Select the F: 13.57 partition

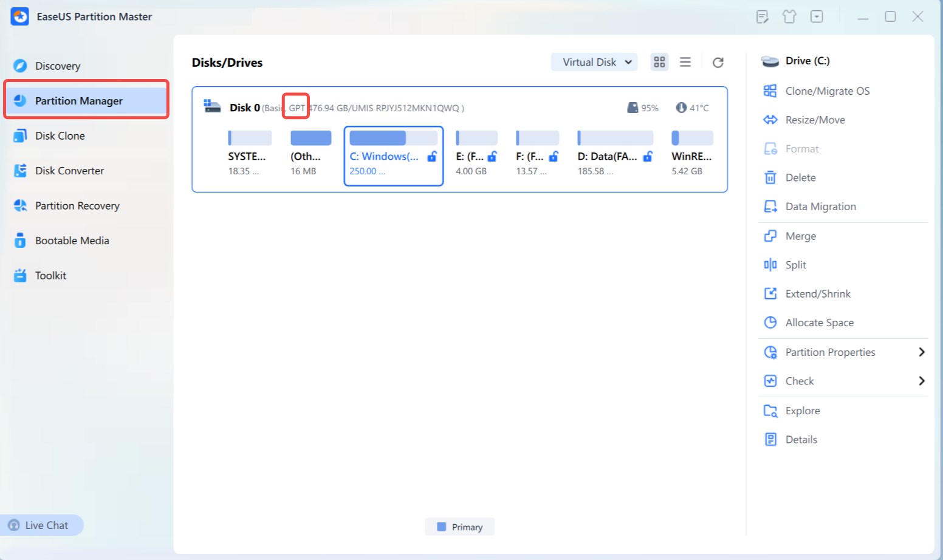537,155
